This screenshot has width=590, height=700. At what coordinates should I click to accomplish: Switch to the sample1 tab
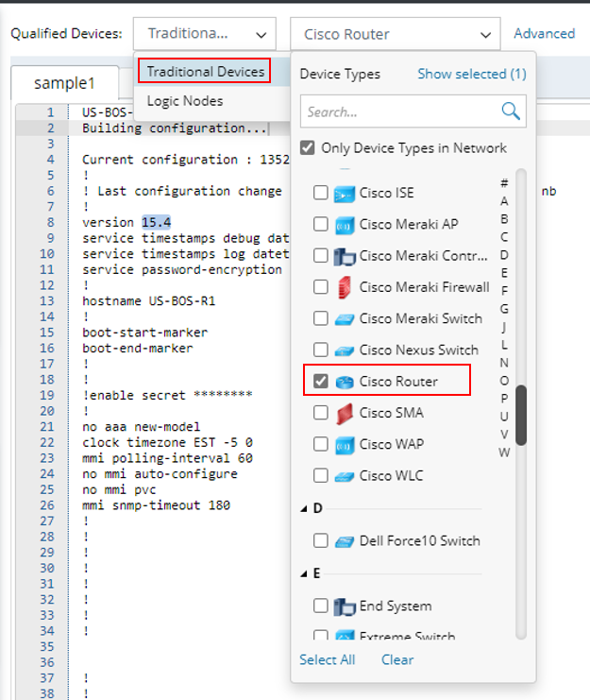click(64, 83)
